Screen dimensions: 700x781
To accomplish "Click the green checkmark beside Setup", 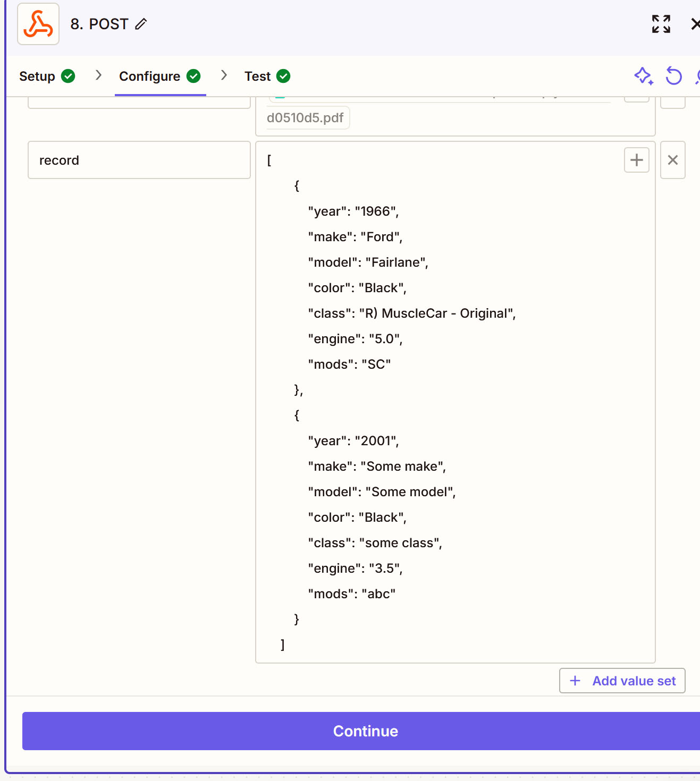I will (68, 76).
